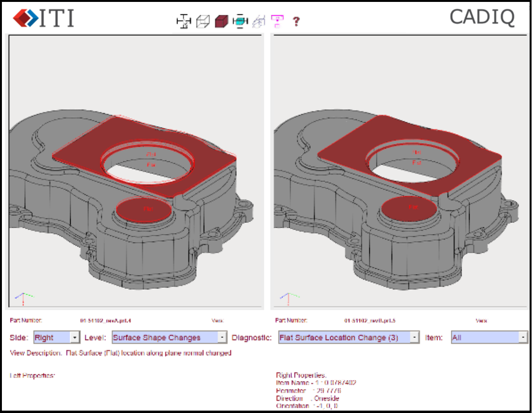The height and width of the screenshot is (413, 532).
Task: Switch to wireframe display mode
Action: pyautogui.click(x=202, y=21)
